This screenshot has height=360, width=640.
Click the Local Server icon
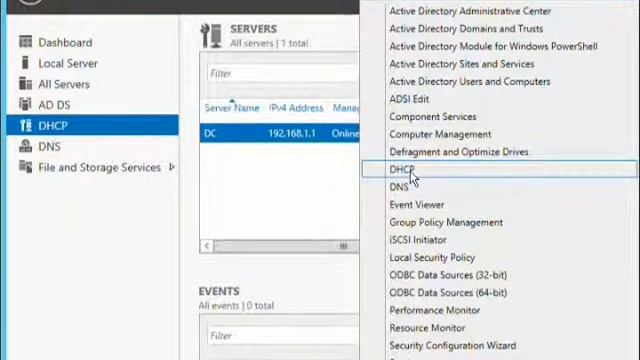click(x=25, y=63)
